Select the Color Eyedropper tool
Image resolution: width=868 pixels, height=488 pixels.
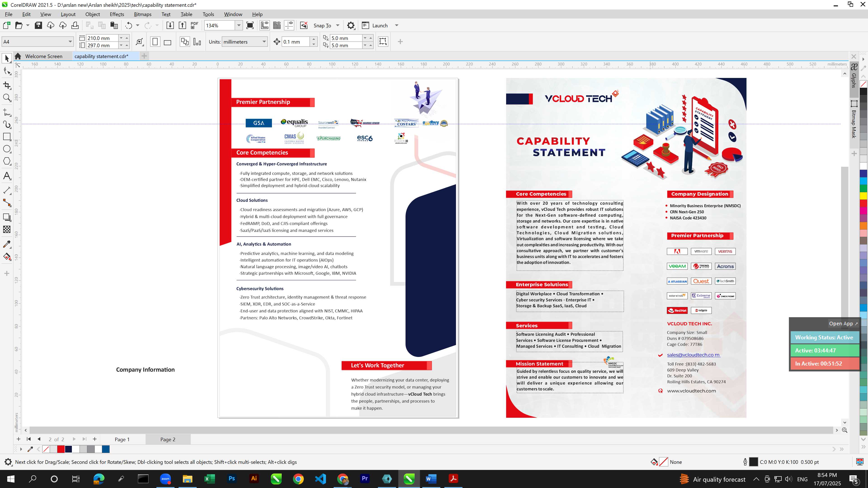7,244
